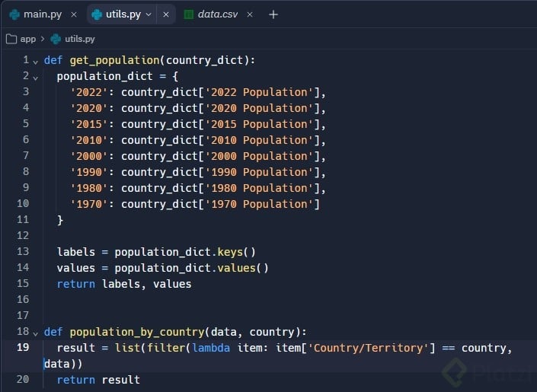
Task: Close the data.csv tab
Action: tap(250, 14)
